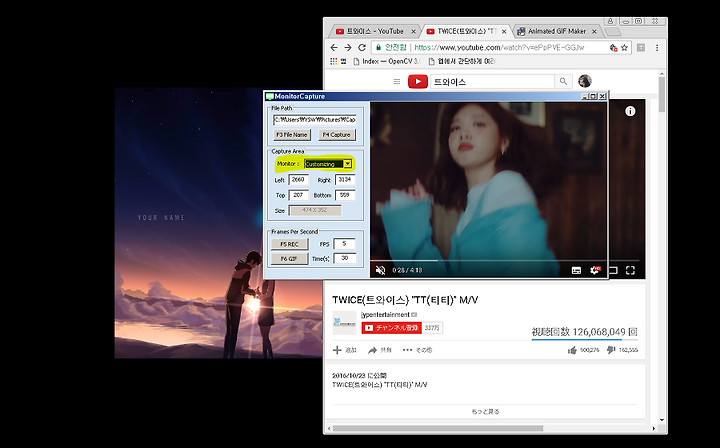Go forward in Chrome browser
This screenshot has width=720, height=448.
click(348, 47)
